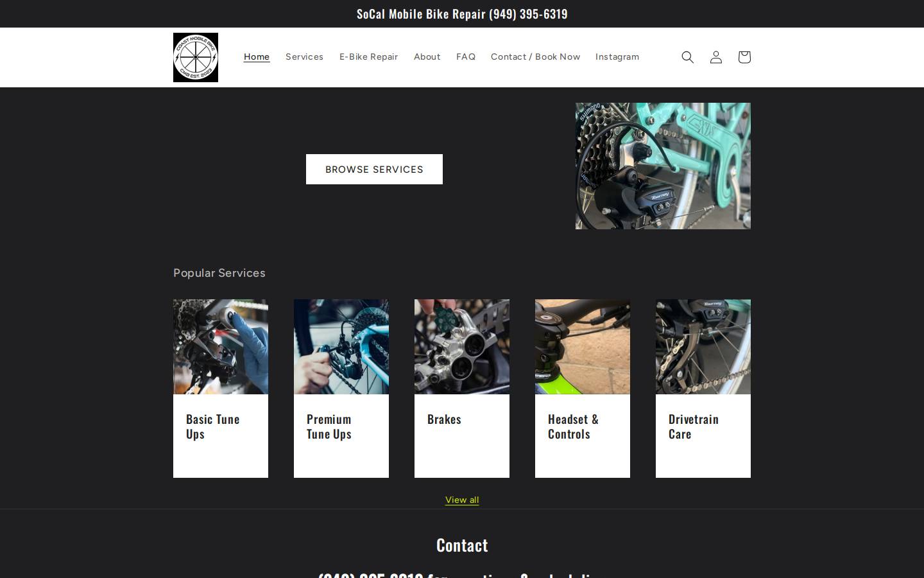The width and height of the screenshot is (924, 578).
Task: Open the About menu item
Action: pos(427,57)
